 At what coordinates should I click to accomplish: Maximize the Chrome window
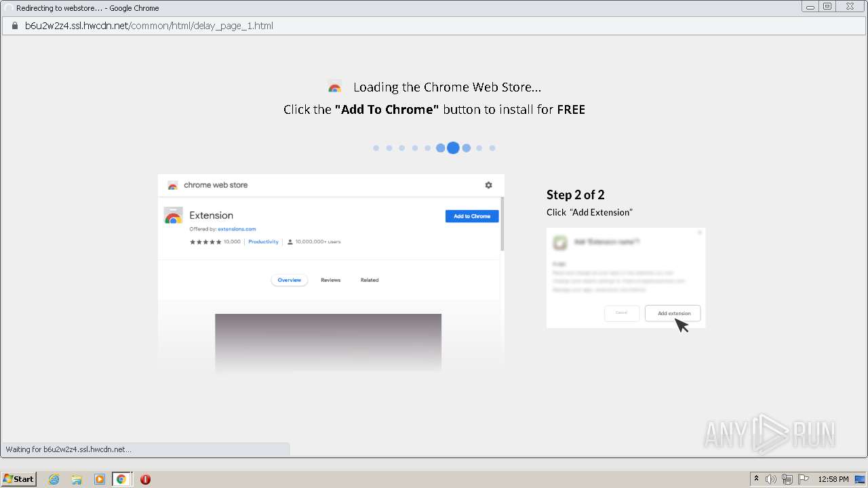pos(827,6)
